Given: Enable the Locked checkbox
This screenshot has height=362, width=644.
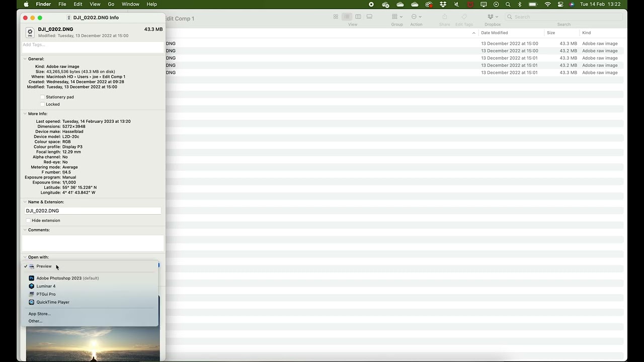Looking at the screenshot, I should pyautogui.click(x=42, y=105).
